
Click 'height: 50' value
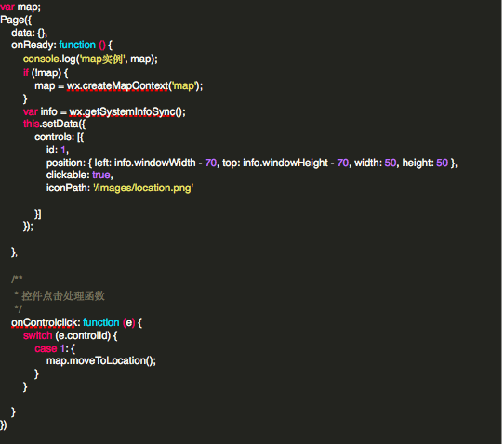tap(425, 163)
